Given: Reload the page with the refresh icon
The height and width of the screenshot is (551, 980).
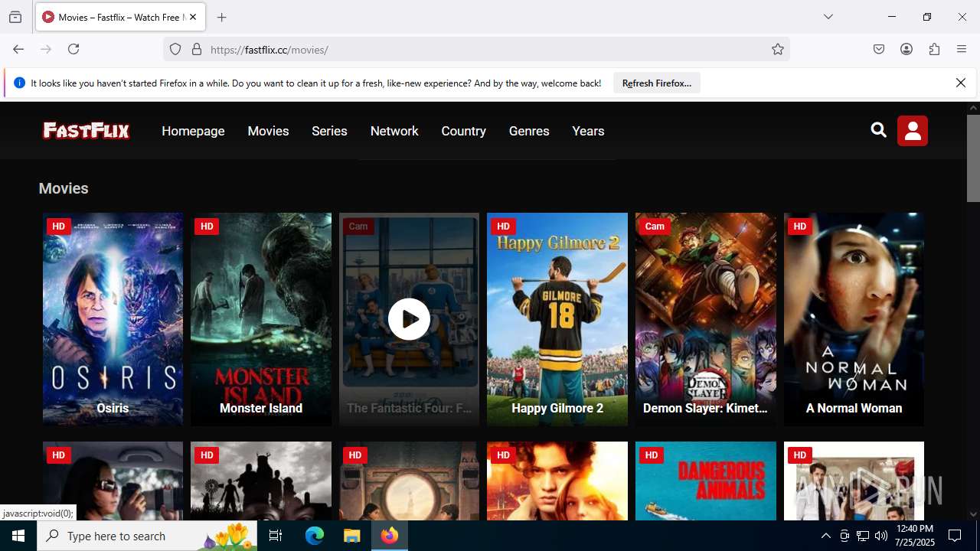Looking at the screenshot, I should [x=73, y=49].
